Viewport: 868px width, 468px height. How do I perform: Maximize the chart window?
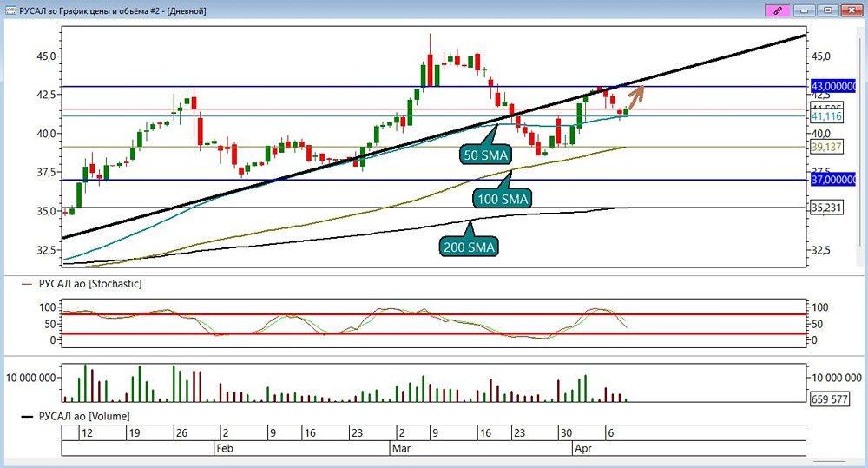pyautogui.click(x=827, y=10)
